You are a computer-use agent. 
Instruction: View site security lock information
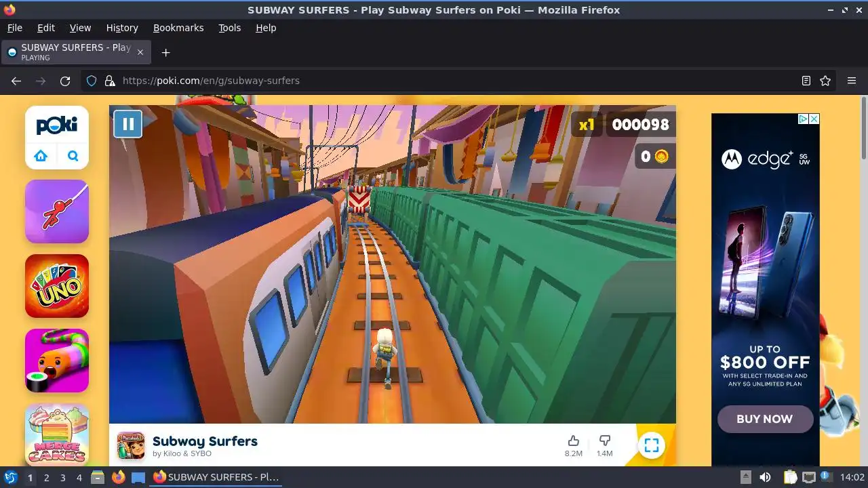[x=110, y=81]
